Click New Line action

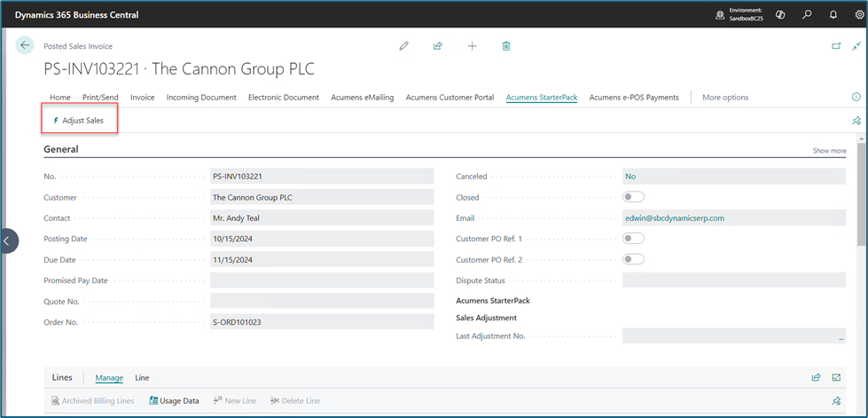235,400
